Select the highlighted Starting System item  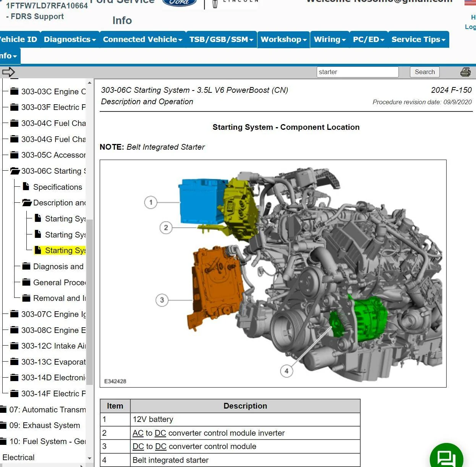pos(65,250)
